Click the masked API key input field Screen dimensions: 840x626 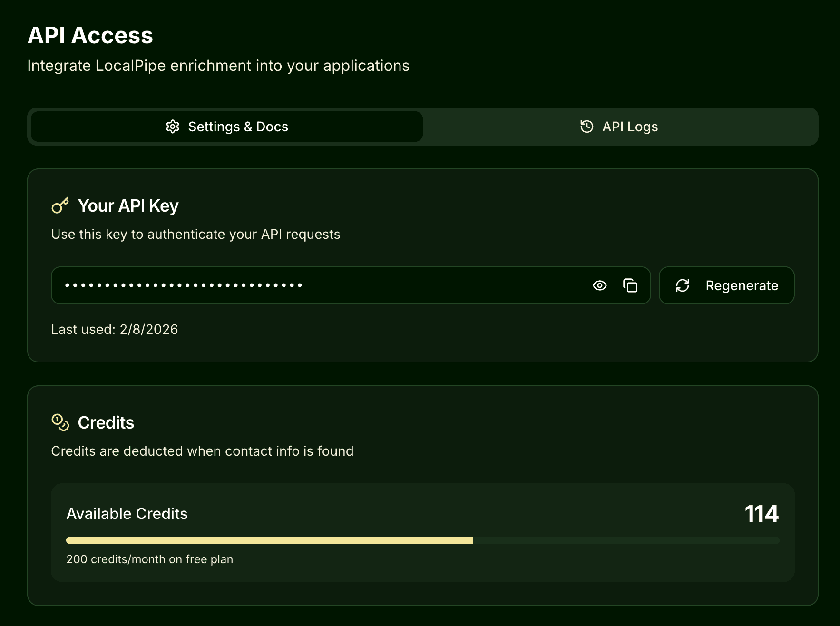point(285,285)
